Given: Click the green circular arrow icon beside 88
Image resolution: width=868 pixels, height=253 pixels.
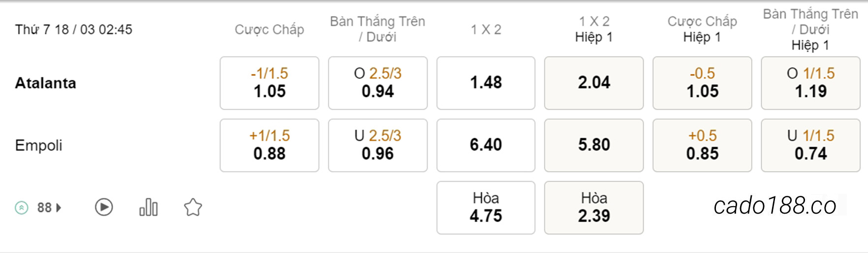Looking at the screenshot, I should (22, 208).
